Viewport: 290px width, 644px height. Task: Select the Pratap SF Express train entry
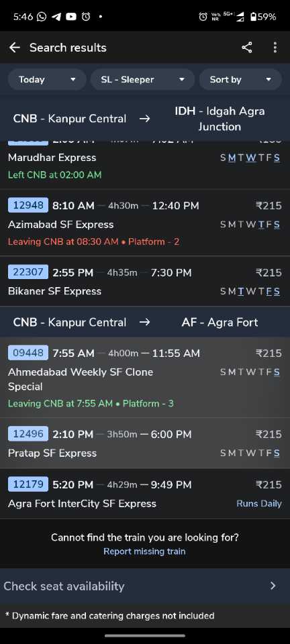[145, 443]
